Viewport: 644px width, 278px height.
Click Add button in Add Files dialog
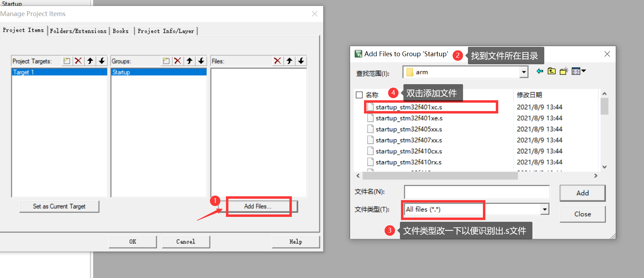583,193
